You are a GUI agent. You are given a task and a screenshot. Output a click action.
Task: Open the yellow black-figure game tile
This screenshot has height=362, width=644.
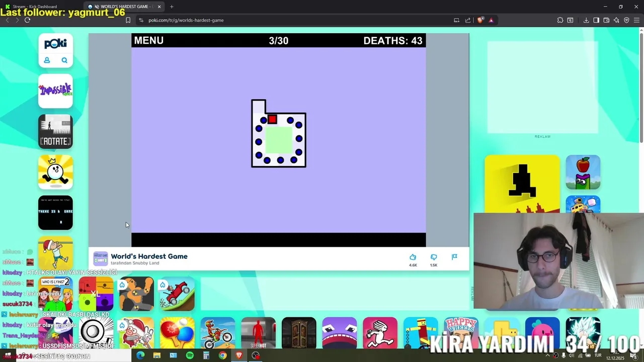click(x=522, y=184)
